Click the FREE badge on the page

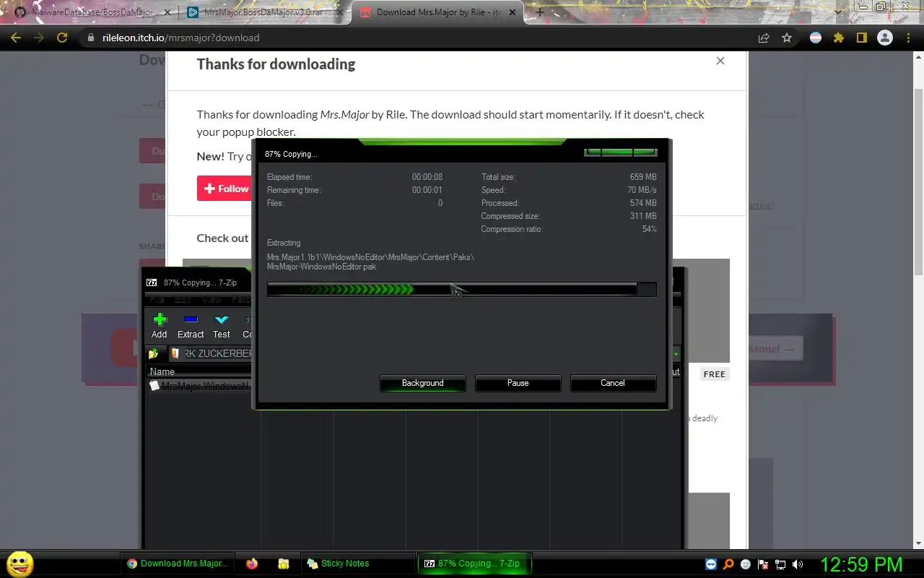pyautogui.click(x=714, y=374)
